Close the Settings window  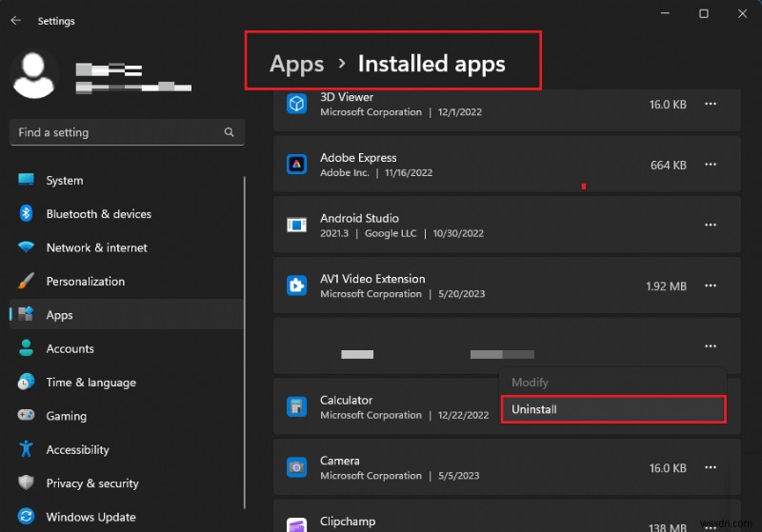pos(742,13)
